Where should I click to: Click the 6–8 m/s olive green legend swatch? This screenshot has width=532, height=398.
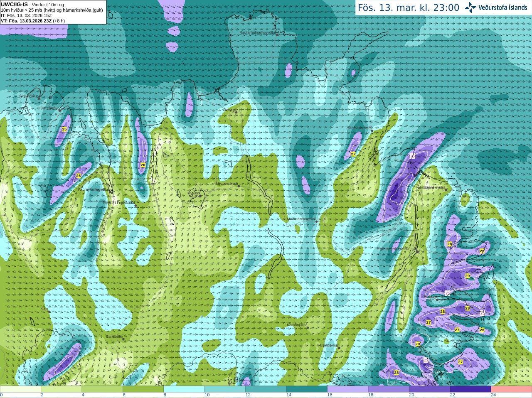pyautogui.click(x=143, y=389)
